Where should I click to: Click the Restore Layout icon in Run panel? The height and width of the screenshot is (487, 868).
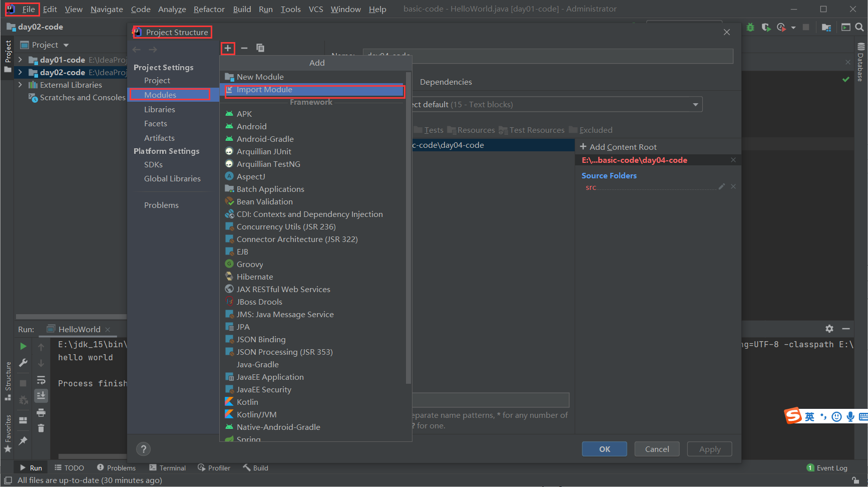pyautogui.click(x=23, y=420)
